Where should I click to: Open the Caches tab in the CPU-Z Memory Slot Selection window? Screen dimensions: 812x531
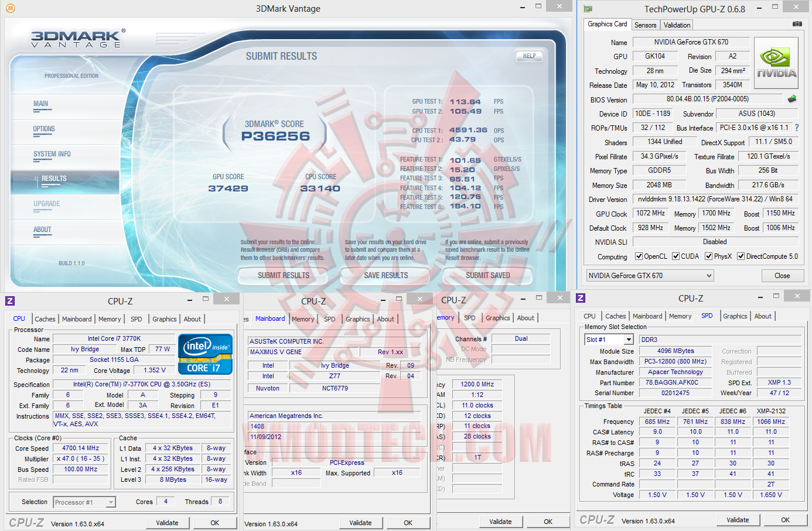(616, 316)
